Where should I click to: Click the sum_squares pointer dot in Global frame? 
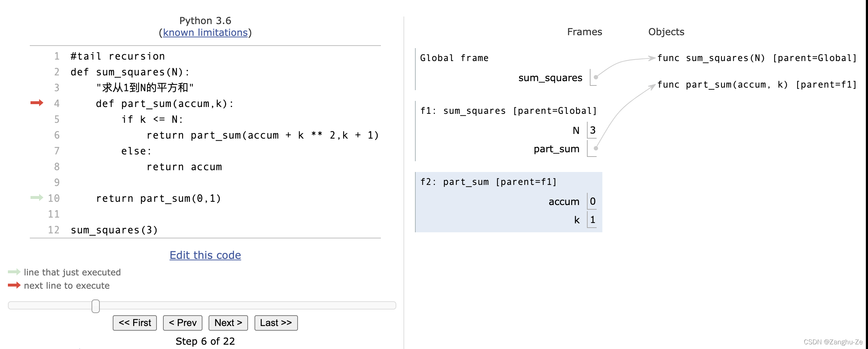click(595, 76)
